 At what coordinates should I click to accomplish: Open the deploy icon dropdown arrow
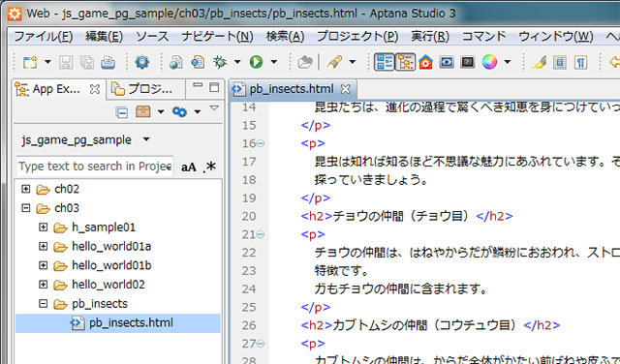point(161,112)
